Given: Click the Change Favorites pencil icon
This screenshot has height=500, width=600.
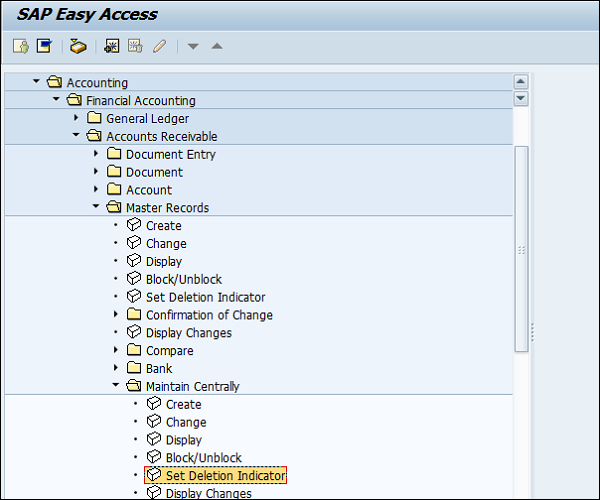Looking at the screenshot, I should pyautogui.click(x=159, y=46).
